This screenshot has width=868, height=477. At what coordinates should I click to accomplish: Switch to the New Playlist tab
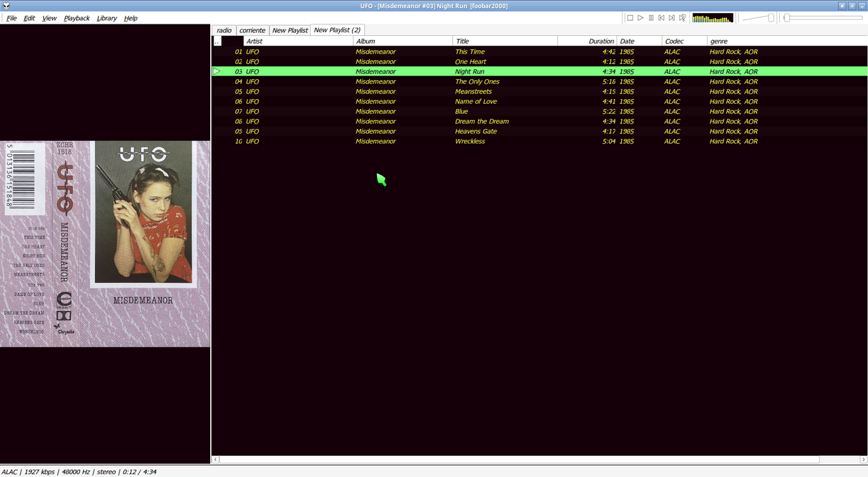(290, 30)
